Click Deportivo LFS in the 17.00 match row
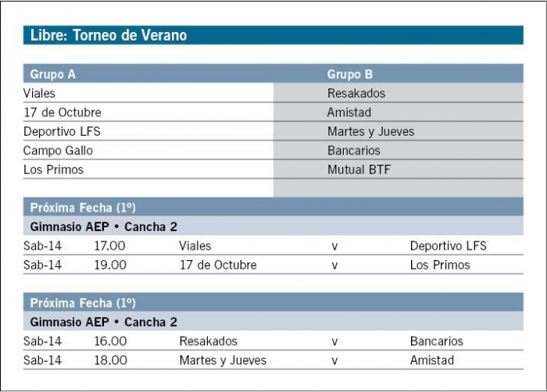The image size is (547, 392). click(x=448, y=246)
